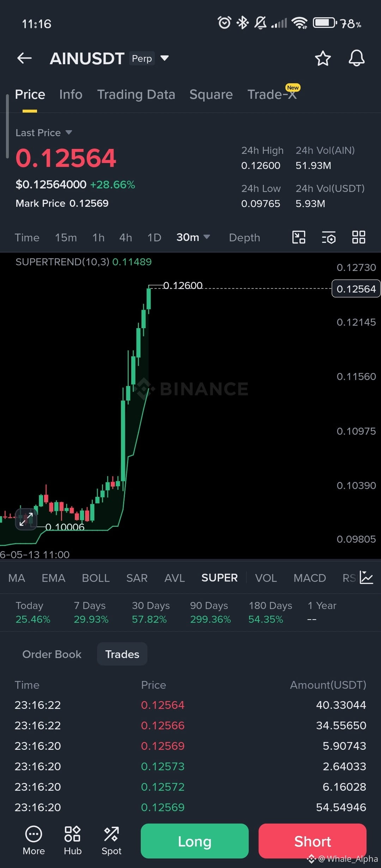381x868 pixels.
Task: Expand the AINUSDT pair selector dropdown
Action: pos(164,58)
